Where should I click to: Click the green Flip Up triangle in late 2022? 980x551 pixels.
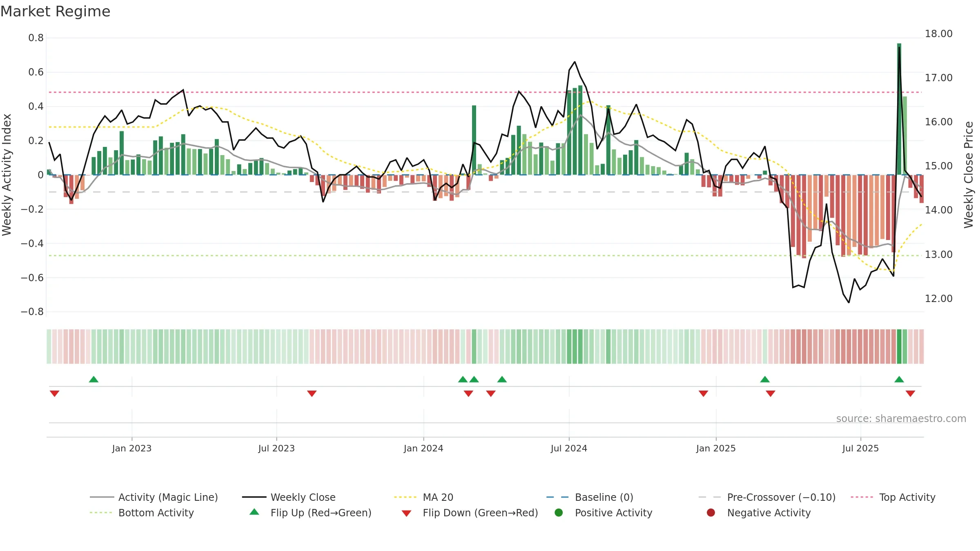coord(94,379)
